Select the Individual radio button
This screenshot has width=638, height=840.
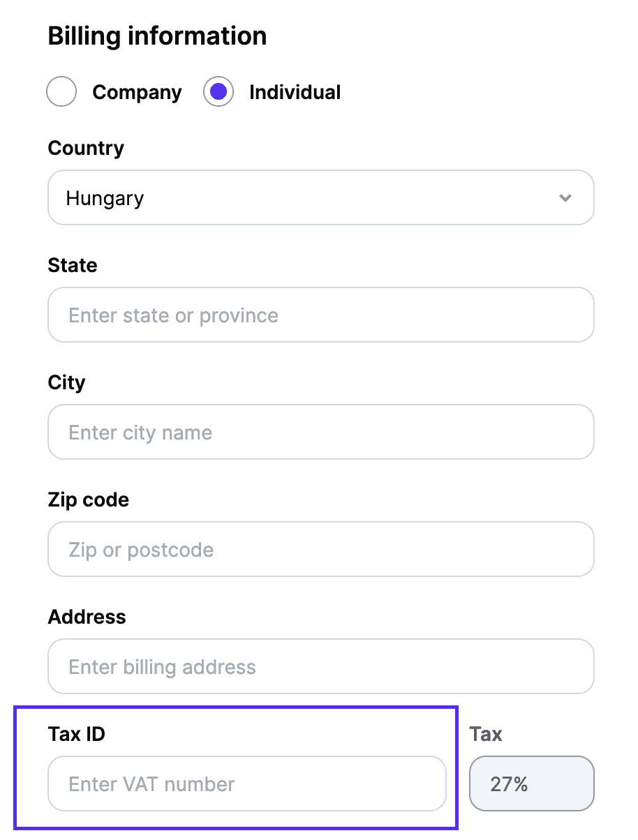pos(218,91)
